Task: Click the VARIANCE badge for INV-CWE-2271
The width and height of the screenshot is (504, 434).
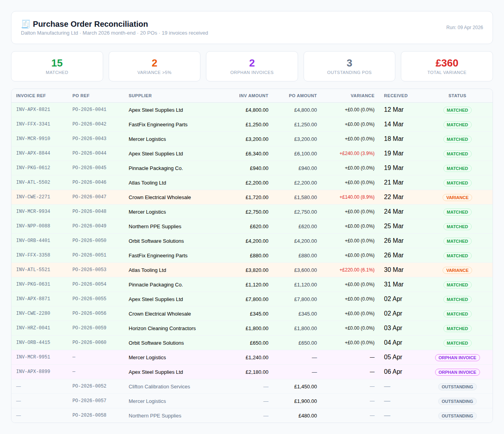Action: point(457,198)
